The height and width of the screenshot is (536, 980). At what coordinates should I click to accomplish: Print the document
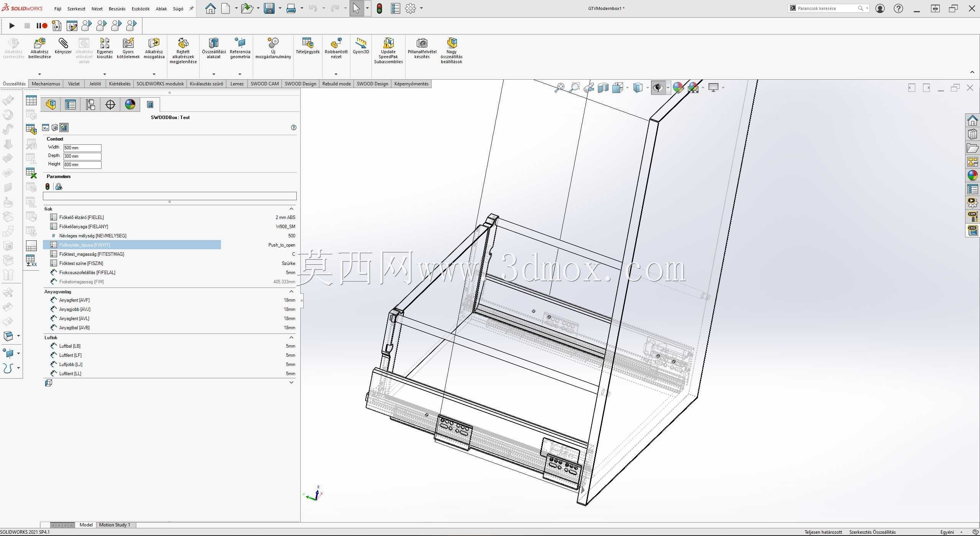[291, 8]
